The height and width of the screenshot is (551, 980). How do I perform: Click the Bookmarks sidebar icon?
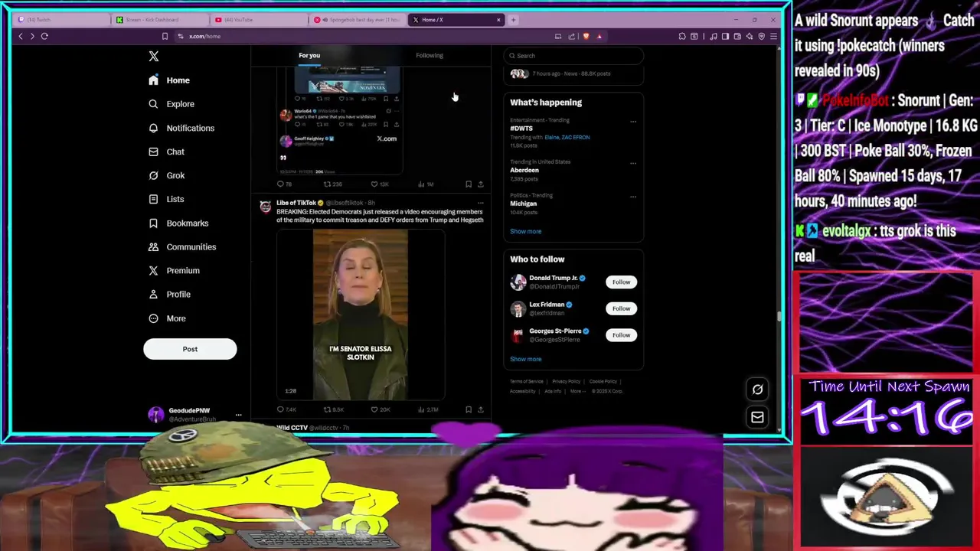tap(153, 223)
